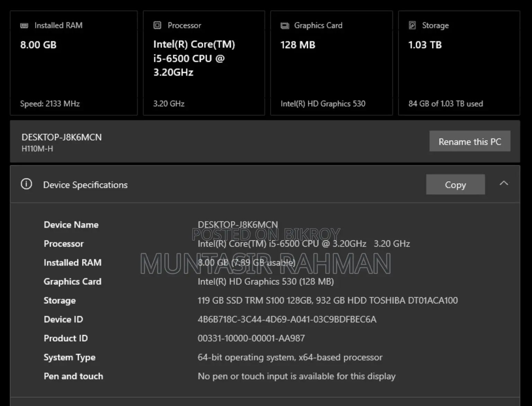Screen dimensions: 532x406
Task: Click the Graphics Card icon
Action: tap(285, 26)
